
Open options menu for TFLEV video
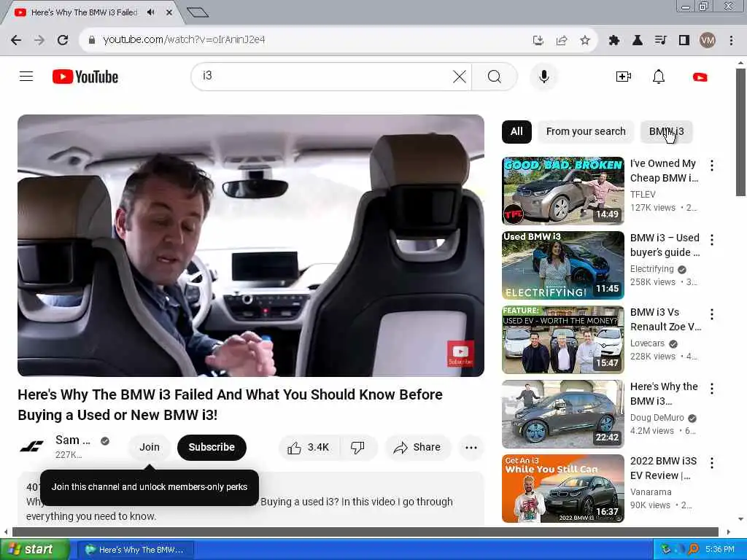point(712,166)
